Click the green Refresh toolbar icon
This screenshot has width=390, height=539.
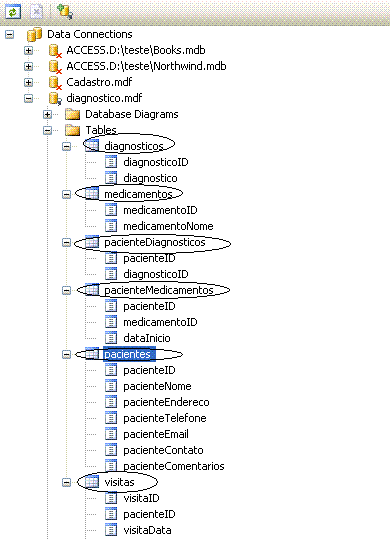point(13,12)
